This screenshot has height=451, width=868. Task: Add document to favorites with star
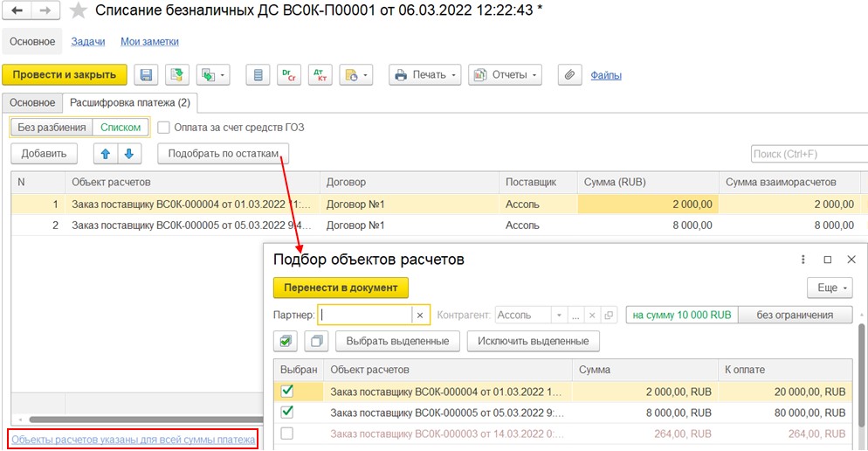79,11
